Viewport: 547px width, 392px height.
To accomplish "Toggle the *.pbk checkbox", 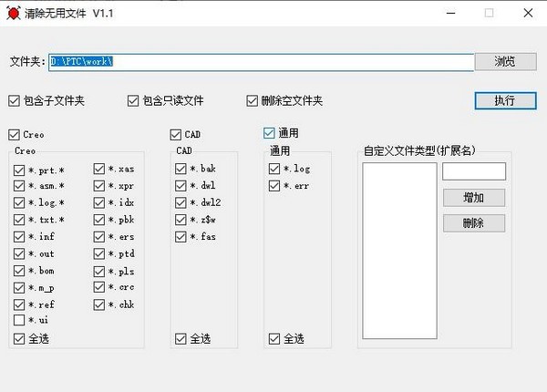I will coord(99,220).
